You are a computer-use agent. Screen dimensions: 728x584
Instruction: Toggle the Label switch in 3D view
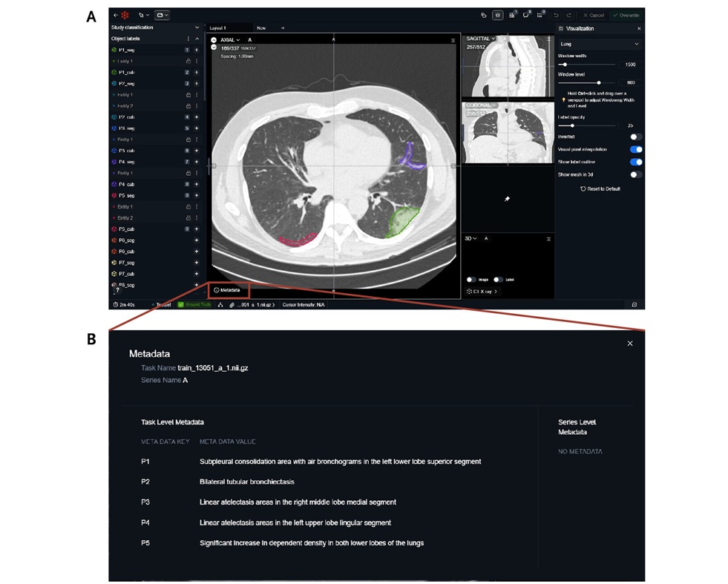point(498,280)
